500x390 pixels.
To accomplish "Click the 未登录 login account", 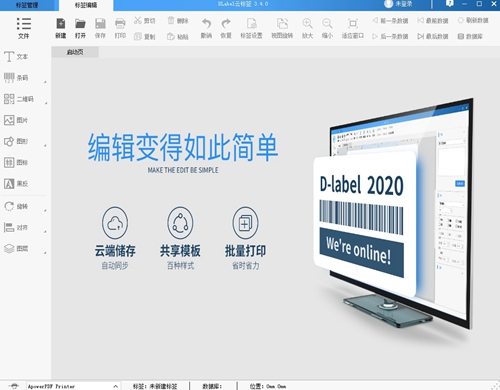I will (x=399, y=4).
